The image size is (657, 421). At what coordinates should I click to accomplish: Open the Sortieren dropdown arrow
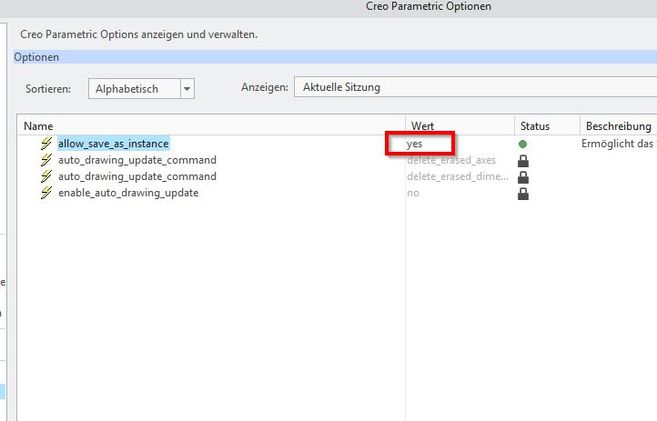point(187,88)
